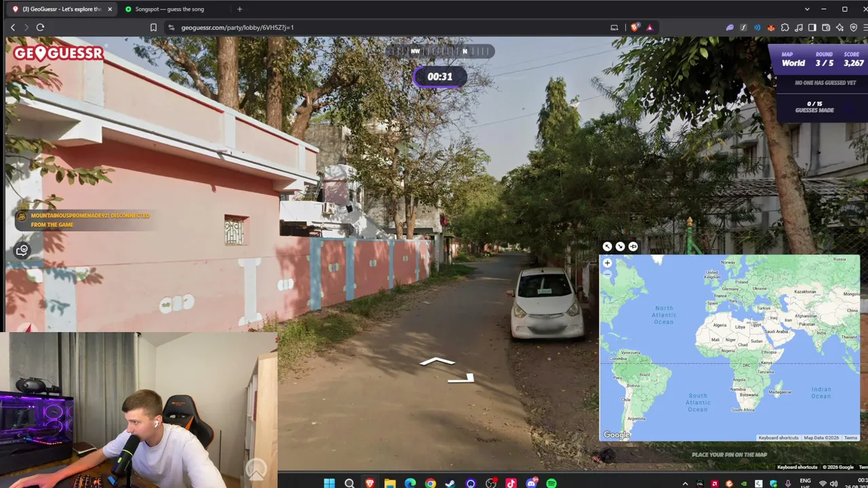Open the ENG language switcher in the tray
The image size is (868, 488).
[x=806, y=483]
